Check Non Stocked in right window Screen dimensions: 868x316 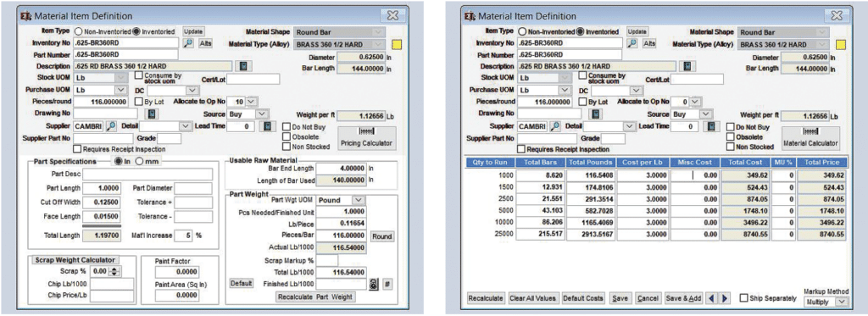pos(730,147)
